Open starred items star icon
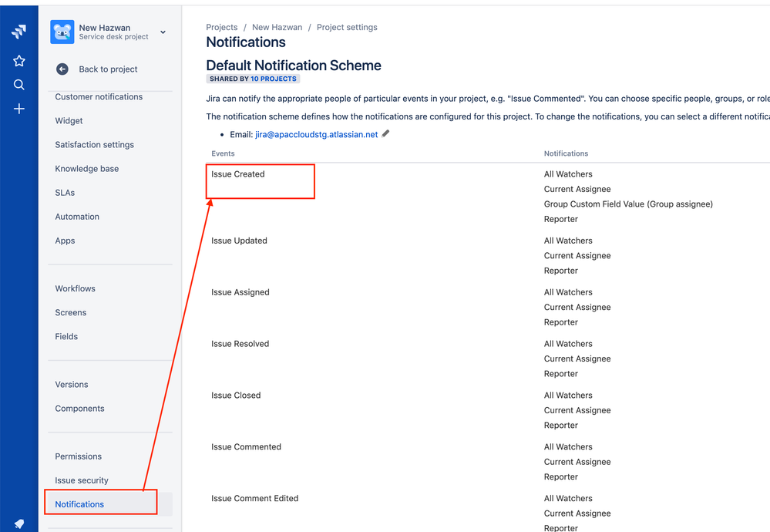The width and height of the screenshot is (770, 532). coord(18,61)
